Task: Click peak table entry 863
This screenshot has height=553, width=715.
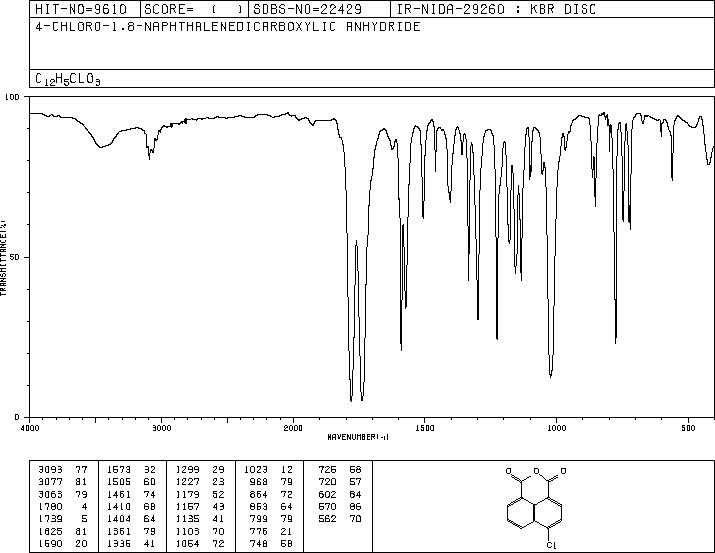Action: [259, 506]
